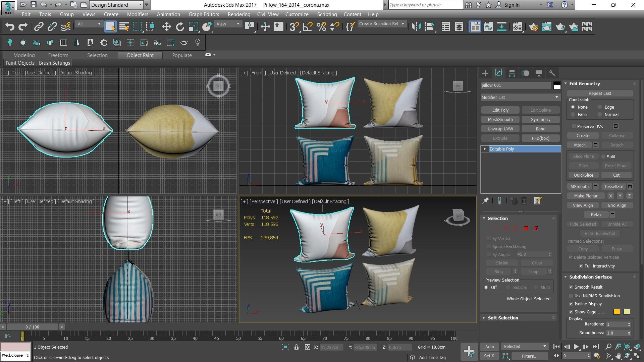
Task: Open the View reference coordinate dropdown
Action: [228, 24]
